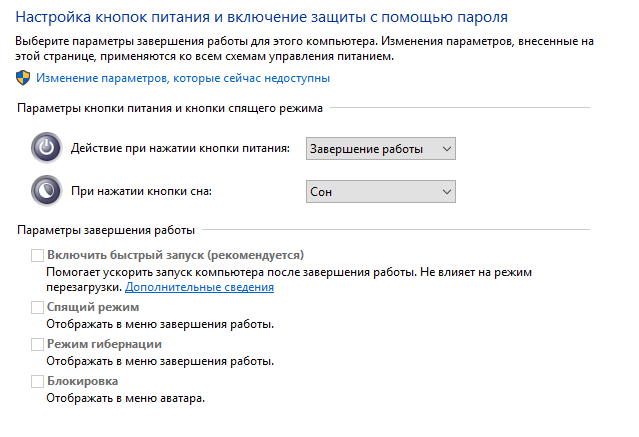Click the UAC shield icon
The width and height of the screenshot is (639, 437).
(22, 77)
